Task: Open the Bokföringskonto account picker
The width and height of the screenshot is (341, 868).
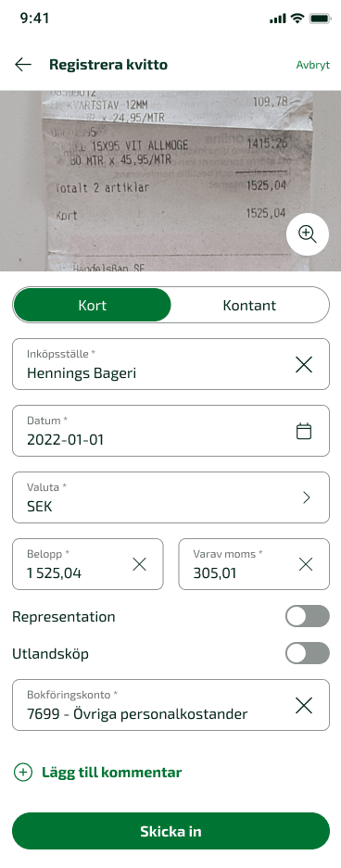Action: [170, 705]
